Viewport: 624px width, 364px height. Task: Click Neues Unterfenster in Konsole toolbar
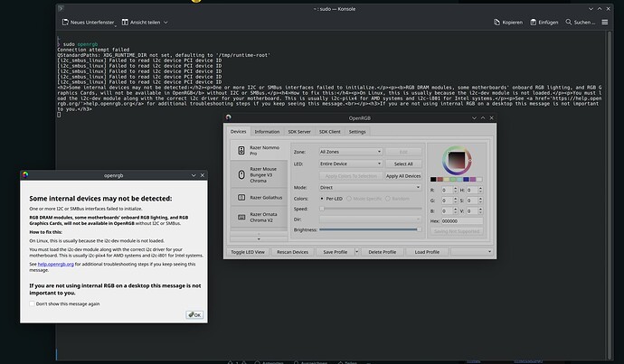click(x=88, y=23)
